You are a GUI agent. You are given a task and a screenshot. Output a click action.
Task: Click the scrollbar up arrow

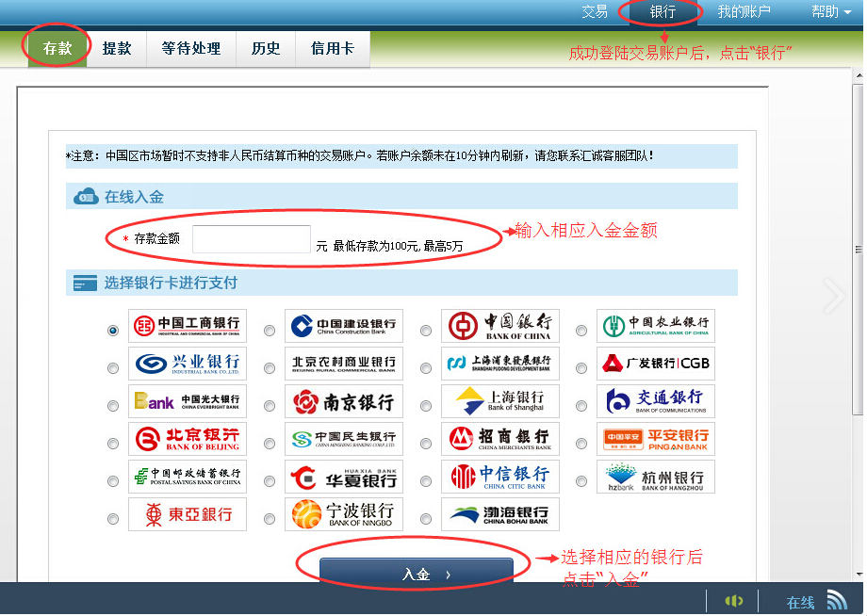coord(859,75)
